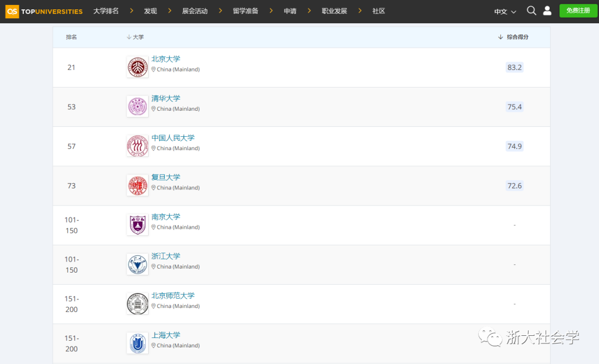Click the Renmin University (中国人民大学) logo
The width and height of the screenshot is (599, 364).
point(138,146)
